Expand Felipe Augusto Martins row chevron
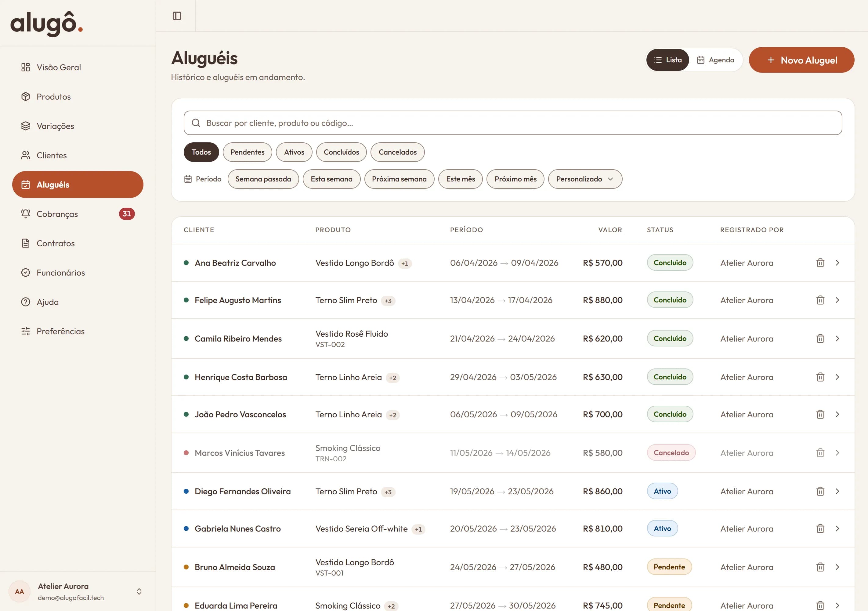The width and height of the screenshot is (868, 611). [837, 300]
